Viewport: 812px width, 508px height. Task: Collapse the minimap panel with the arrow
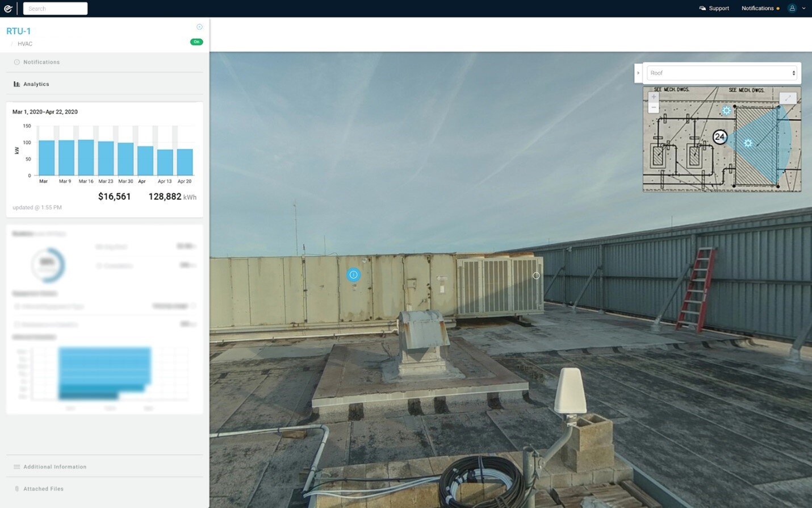pos(638,73)
